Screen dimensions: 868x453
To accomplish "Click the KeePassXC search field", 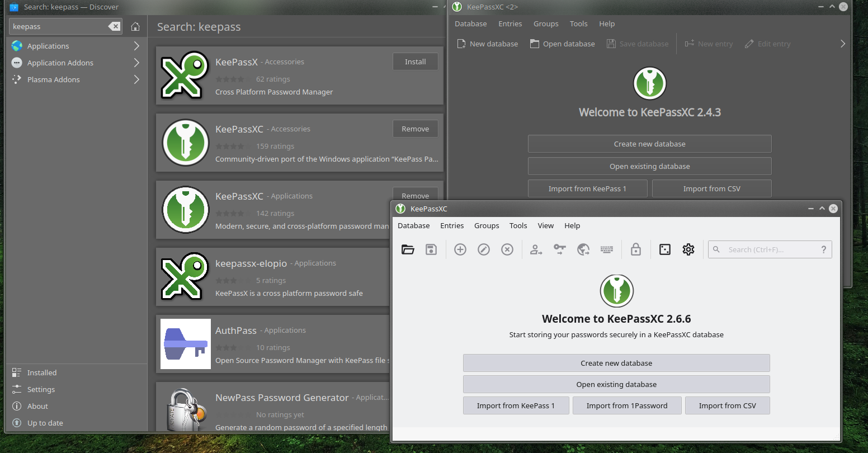I will coord(770,249).
